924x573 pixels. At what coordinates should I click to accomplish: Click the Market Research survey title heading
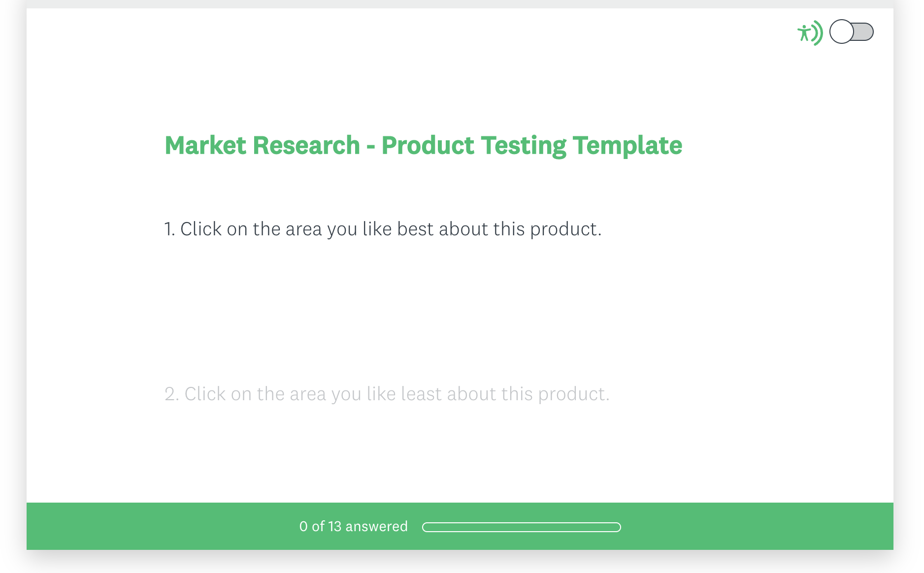[x=423, y=146]
